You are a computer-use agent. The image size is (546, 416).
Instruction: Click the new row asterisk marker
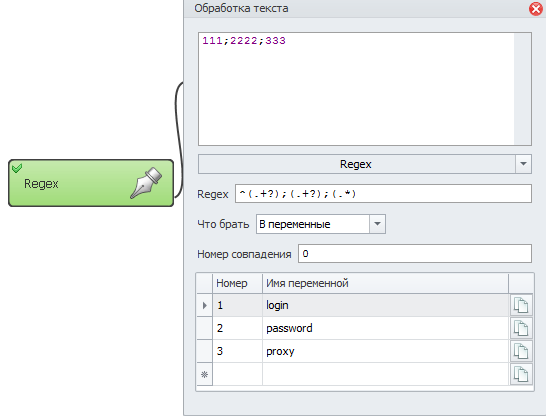click(204, 374)
